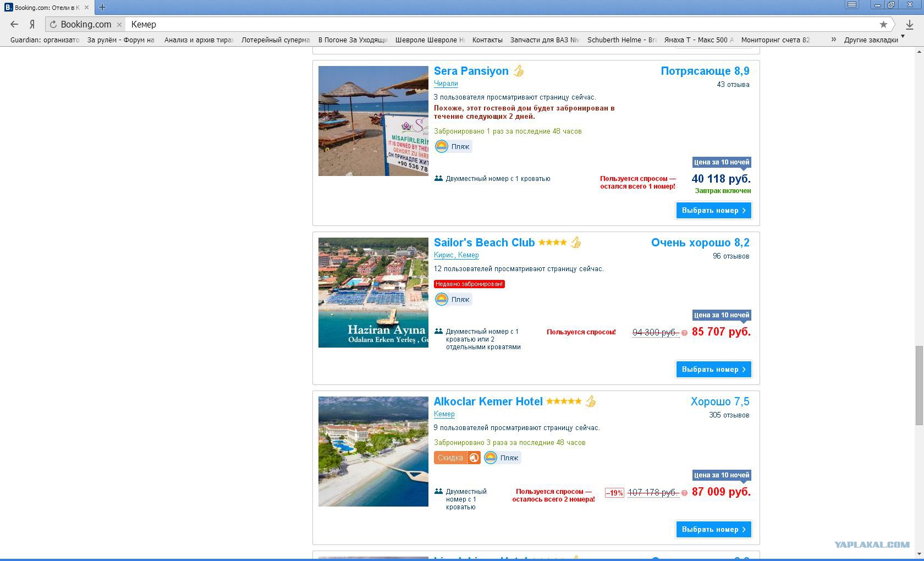Screen dimensions: 924x561
Task: Go back using the browser back arrow
Action: pos(14,24)
